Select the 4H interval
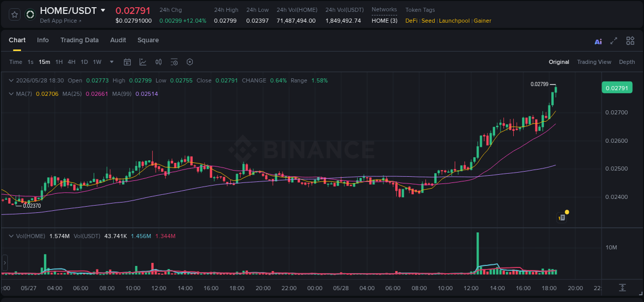The image size is (644, 302). (x=72, y=62)
